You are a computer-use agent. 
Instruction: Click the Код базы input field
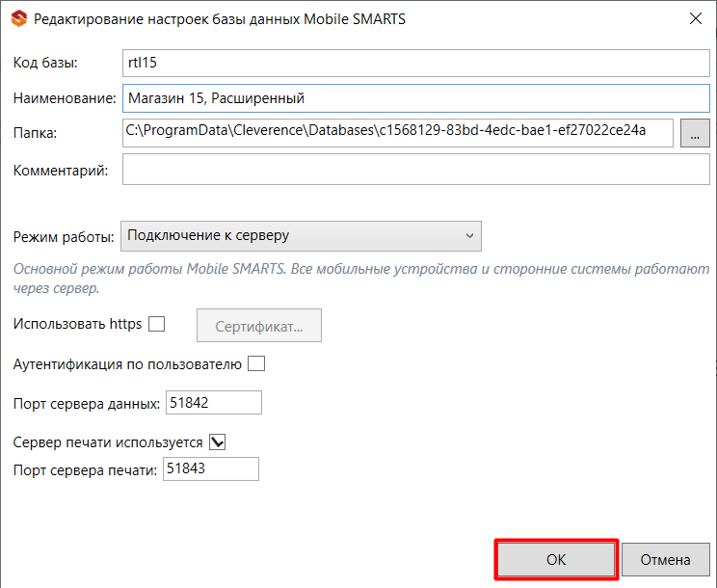click(x=415, y=63)
